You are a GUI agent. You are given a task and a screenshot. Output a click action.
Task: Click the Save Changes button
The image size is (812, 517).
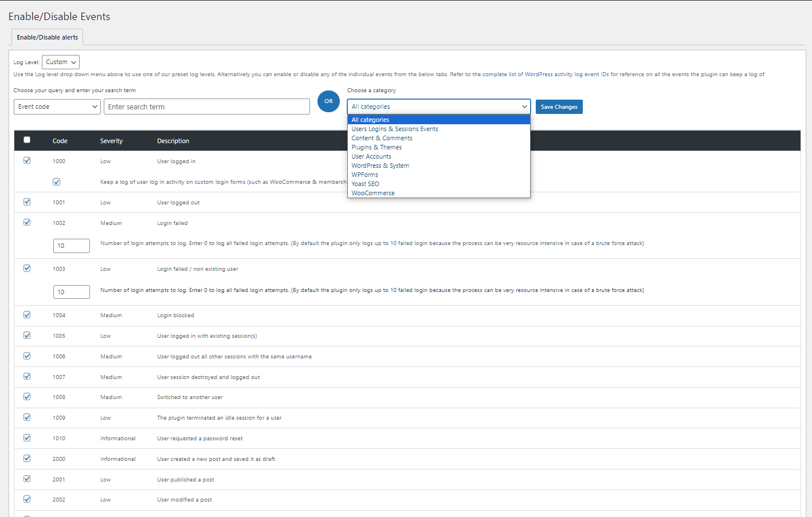pos(559,107)
